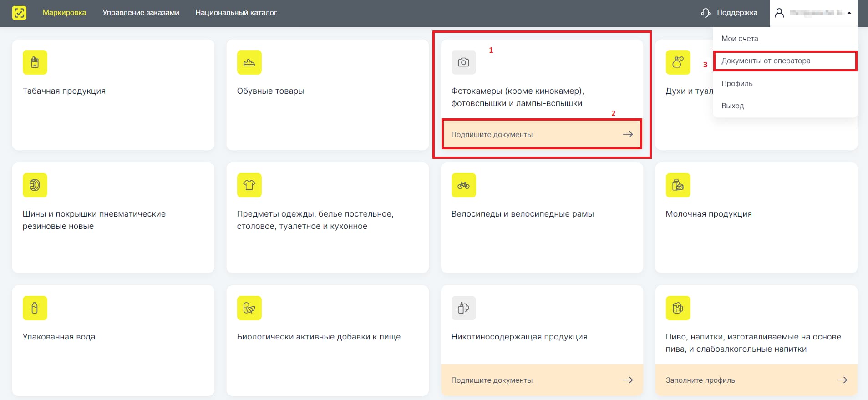This screenshot has height=400, width=868.
Task: Click the 'Поддержка' support link
Action: click(x=737, y=13)
